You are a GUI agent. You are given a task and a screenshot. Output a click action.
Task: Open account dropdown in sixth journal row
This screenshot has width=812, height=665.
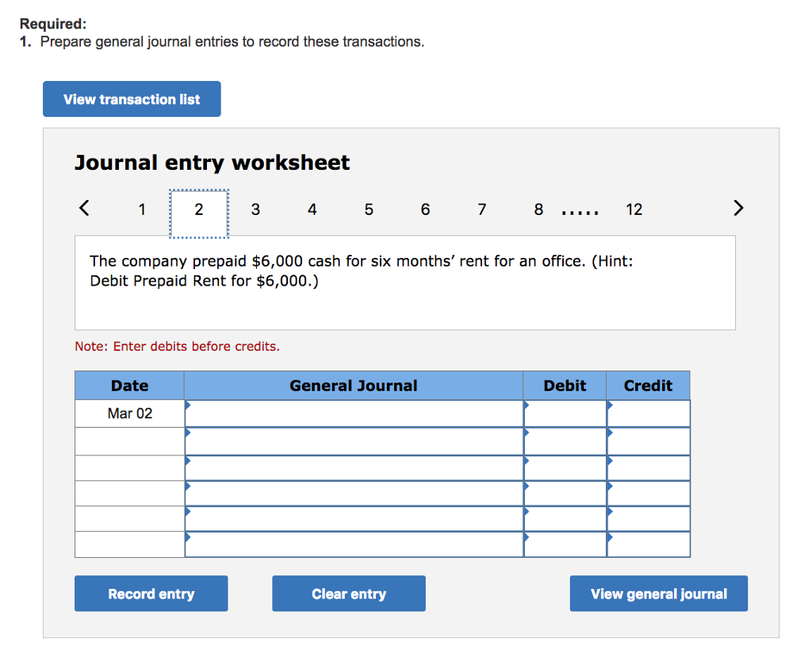(354, 544)
